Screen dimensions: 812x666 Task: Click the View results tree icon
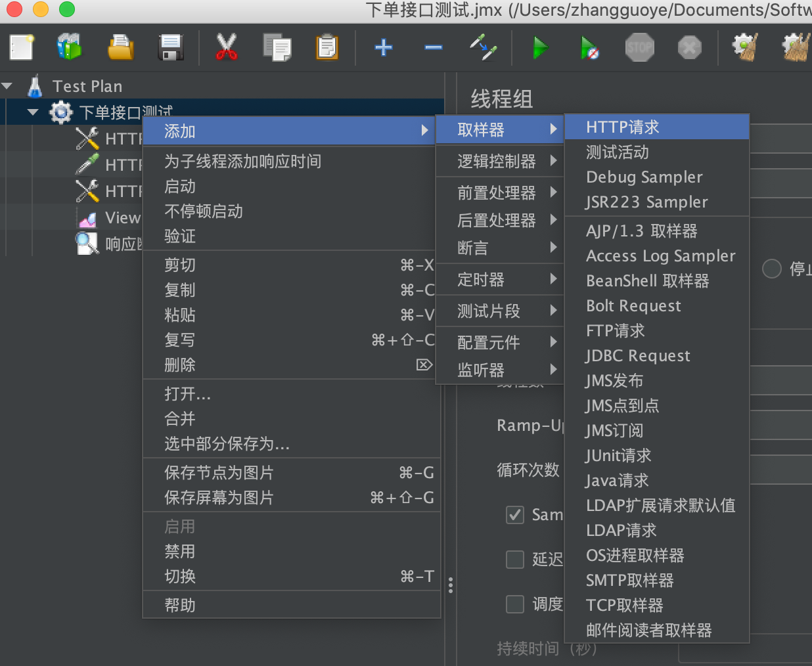point(87,217)
